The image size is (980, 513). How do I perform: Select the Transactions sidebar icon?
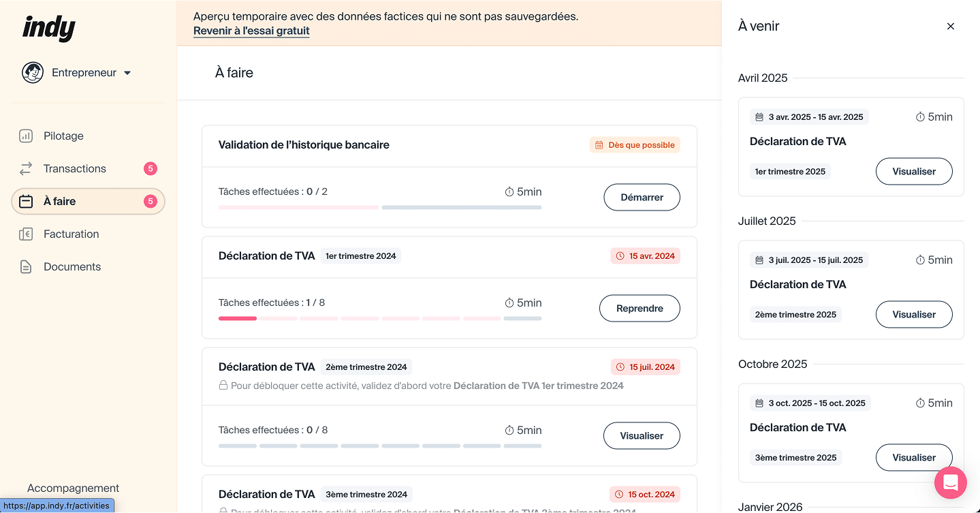click(25, 168)
